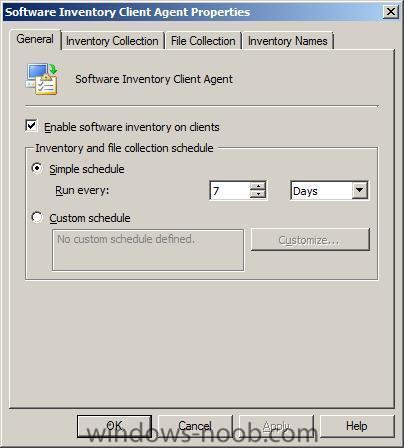Decrease Run every value with down arrow
The width and height of the screenshot is (404, 448).
pyautogui.click(x=258, y=194)
